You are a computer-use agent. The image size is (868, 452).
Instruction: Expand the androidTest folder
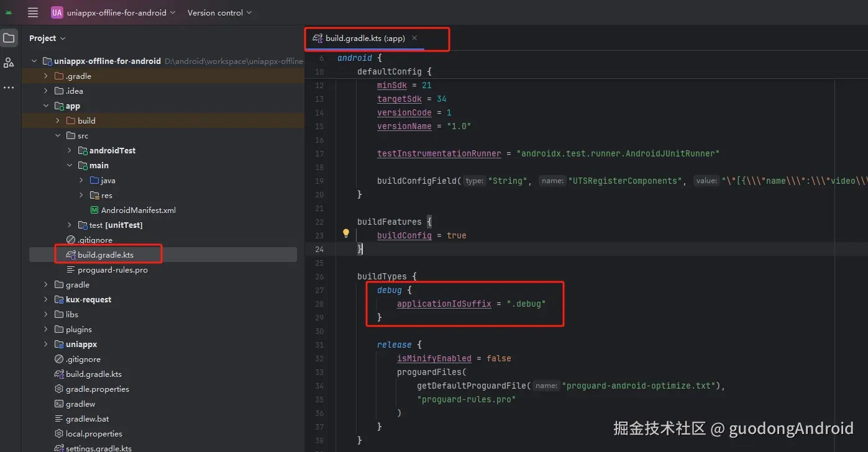(x=70, y=150)
